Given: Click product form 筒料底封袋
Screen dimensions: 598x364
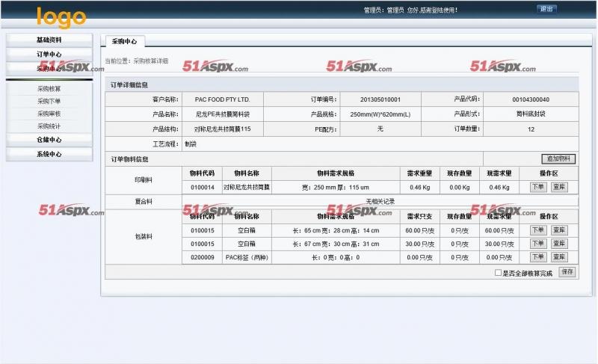Looking at the screenshot, I should click(531, 114).
